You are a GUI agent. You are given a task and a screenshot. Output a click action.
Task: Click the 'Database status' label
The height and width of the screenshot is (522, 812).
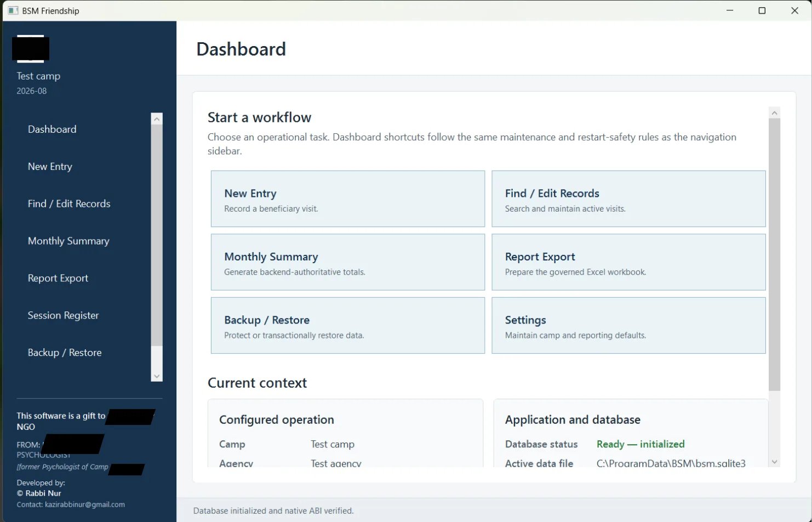(x=541, y=444)
